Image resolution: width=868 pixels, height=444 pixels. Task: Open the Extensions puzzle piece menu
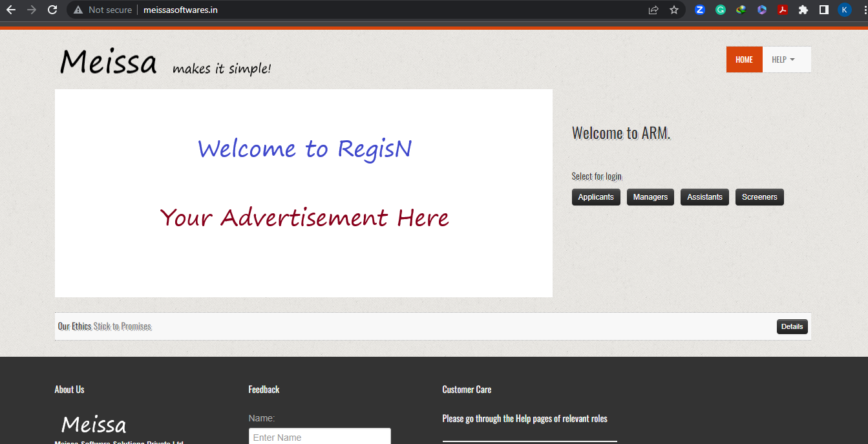coord(803,10)
